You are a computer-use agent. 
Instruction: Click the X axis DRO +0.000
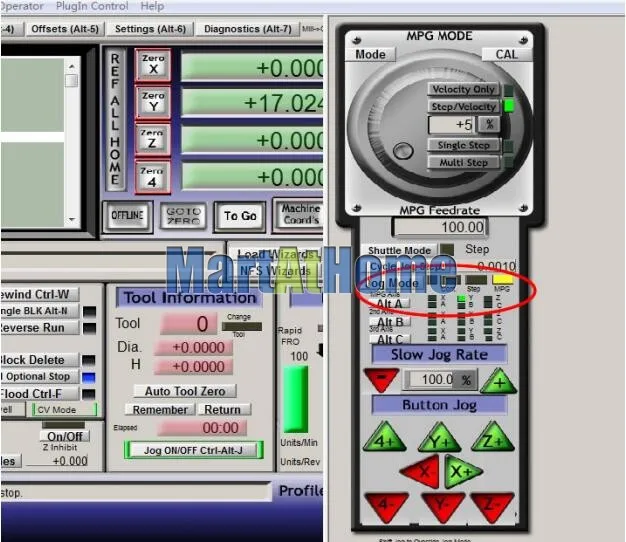pos(252,67)
